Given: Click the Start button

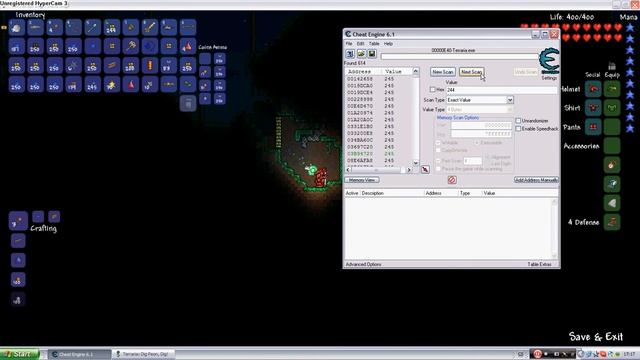Looking at the screenshot, I should pos(20,354).
